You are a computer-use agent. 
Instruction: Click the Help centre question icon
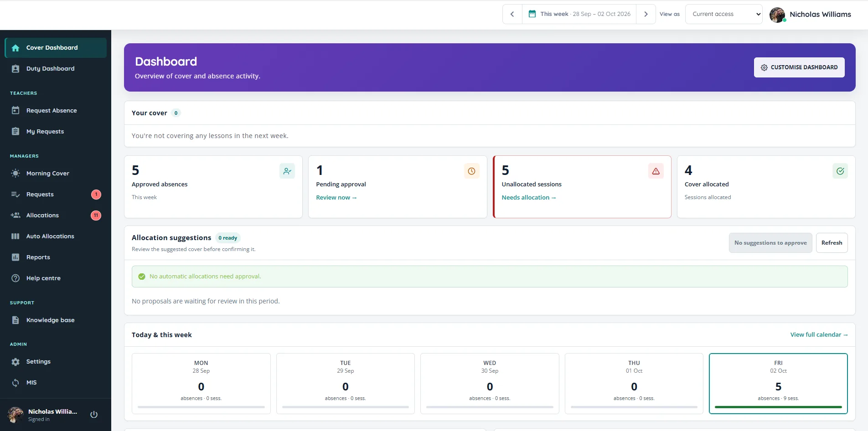15,278
